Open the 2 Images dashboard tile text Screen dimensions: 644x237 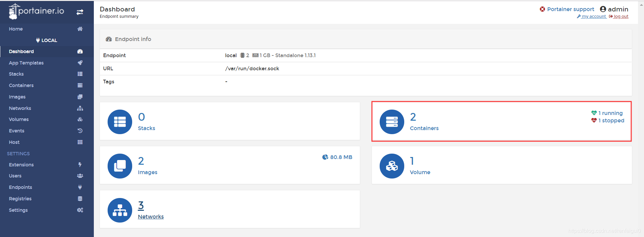tap(148, 166)
